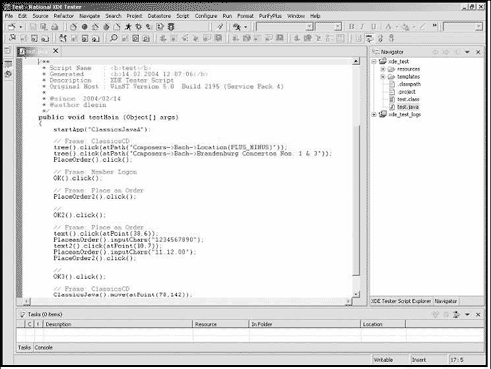Select the Tasks tab
The width and height of the screenshot is (491, 369).
[24, 347]
